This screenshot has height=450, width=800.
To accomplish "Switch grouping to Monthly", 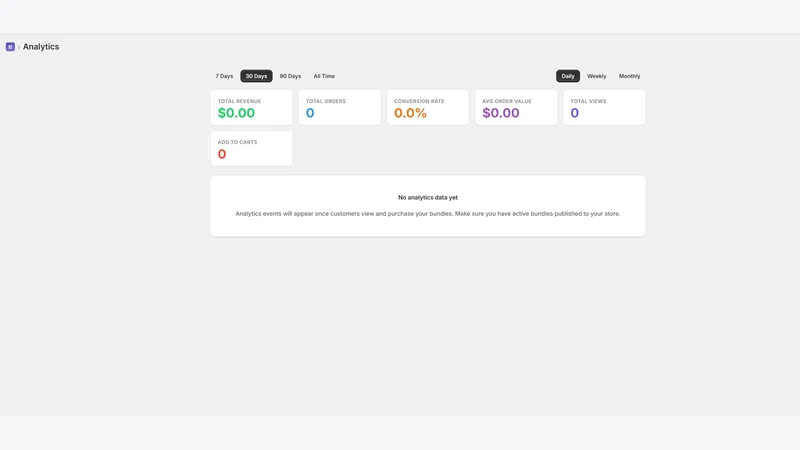I will pyautogui.click(x=629, y=76).
